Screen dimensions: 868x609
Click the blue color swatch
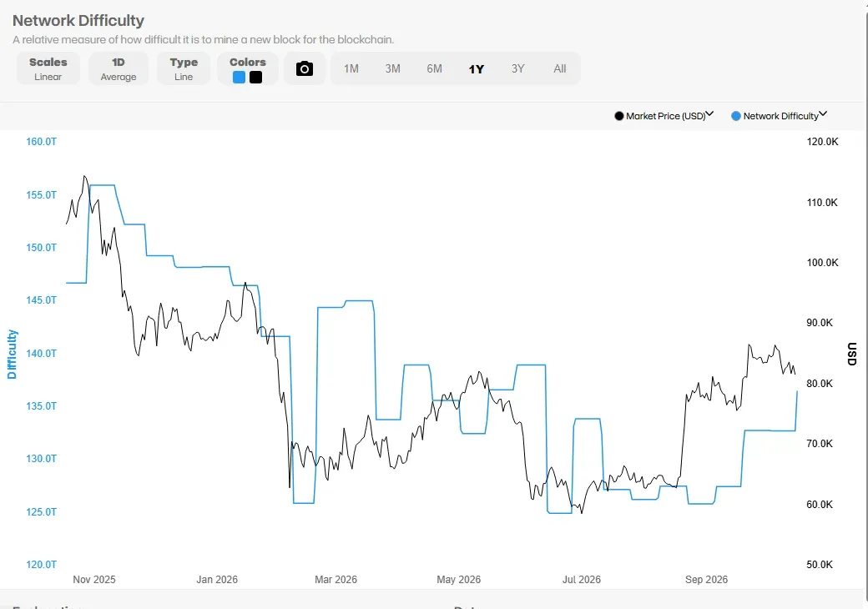[x=240, y=78]
